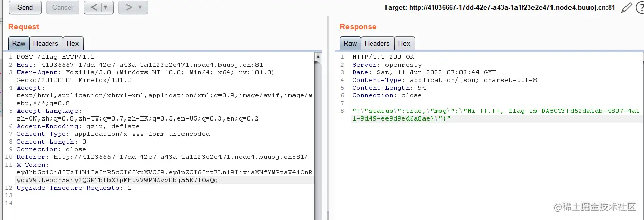This screenshot has height=220, width=644.
Task: Click the Request panel heading
Action: pos(24,27)
